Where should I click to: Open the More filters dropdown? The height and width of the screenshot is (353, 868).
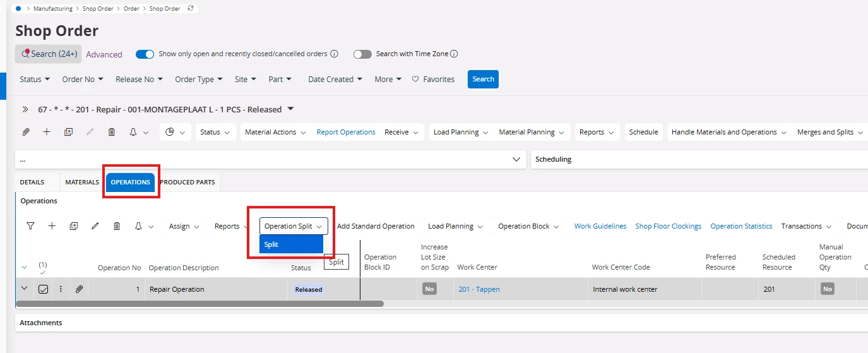pos(388,80)
